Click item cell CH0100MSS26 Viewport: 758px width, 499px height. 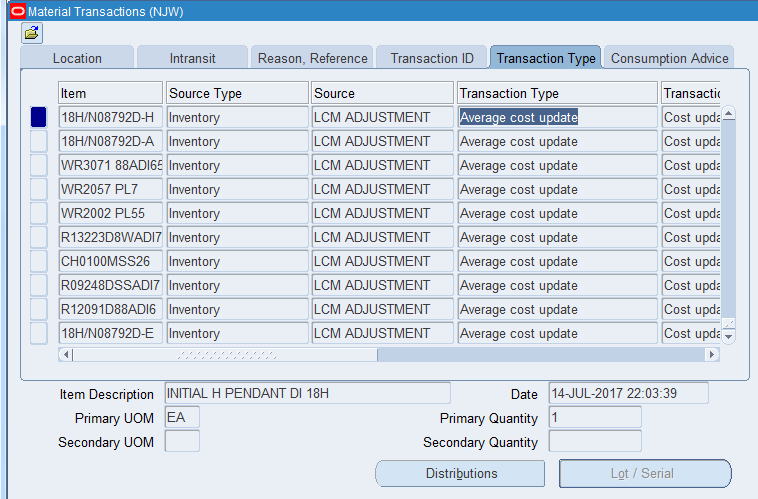(x=110, y=261)
